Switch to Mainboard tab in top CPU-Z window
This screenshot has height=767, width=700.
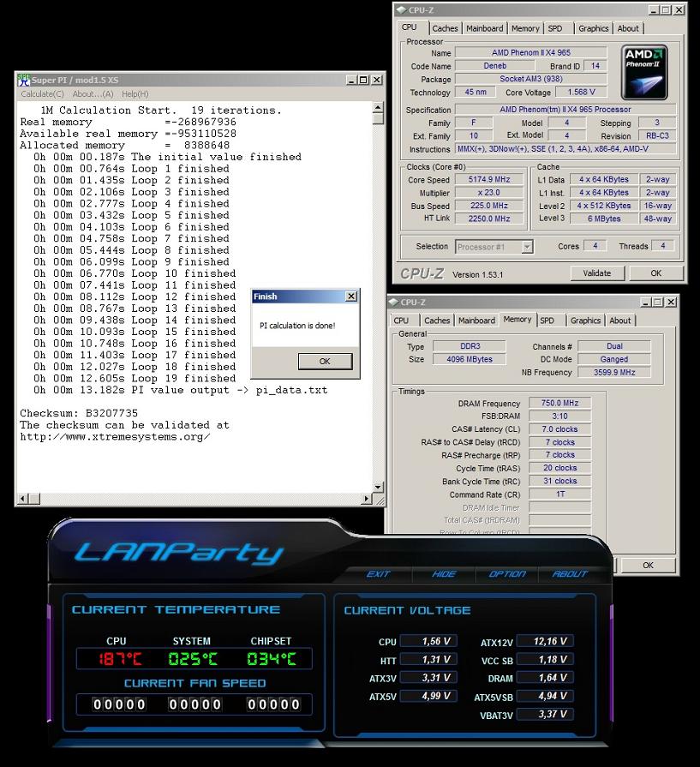485,28
